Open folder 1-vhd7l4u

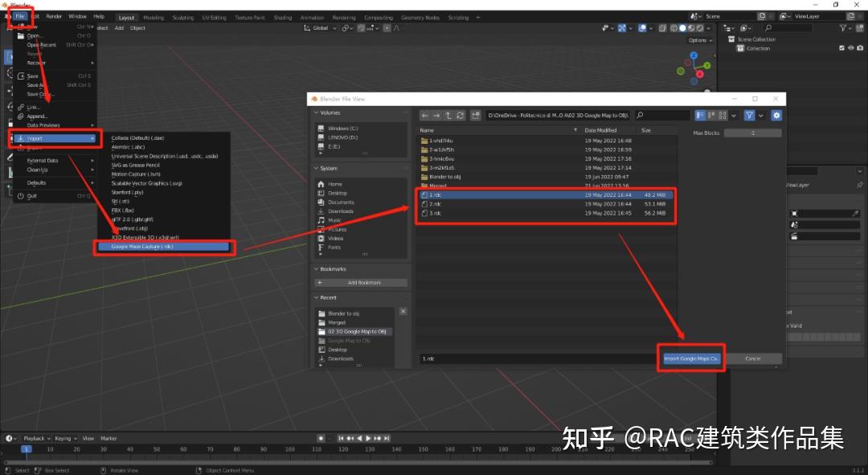[x=546, y=141]
